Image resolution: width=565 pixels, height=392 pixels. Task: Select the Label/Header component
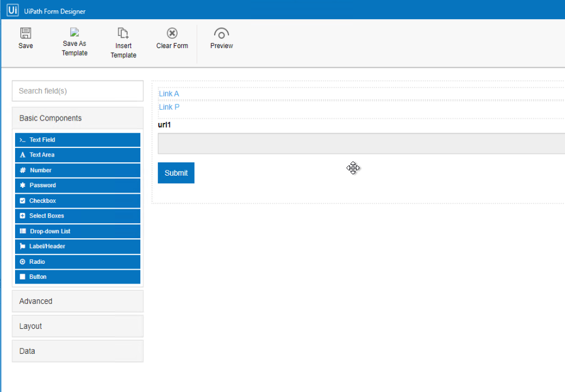tap(78, 246)
